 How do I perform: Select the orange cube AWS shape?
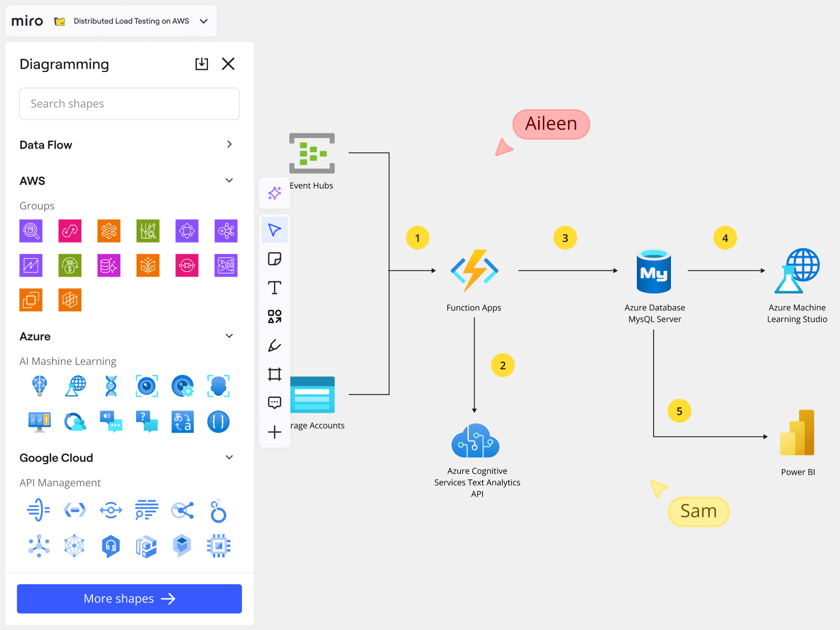(x=70, y=300)
